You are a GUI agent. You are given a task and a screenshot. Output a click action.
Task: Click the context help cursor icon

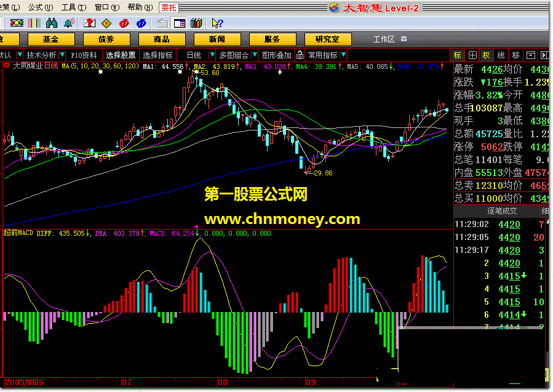(x=217, y=23)
